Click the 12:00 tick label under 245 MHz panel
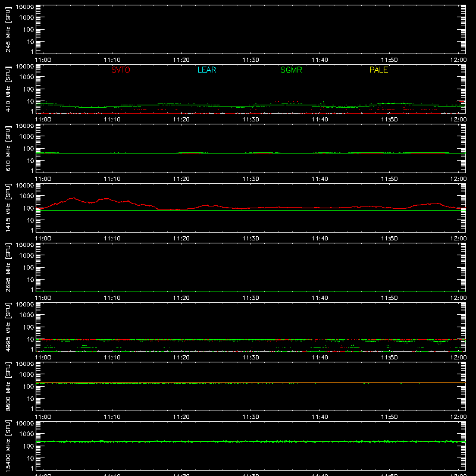 coord(458,60)
